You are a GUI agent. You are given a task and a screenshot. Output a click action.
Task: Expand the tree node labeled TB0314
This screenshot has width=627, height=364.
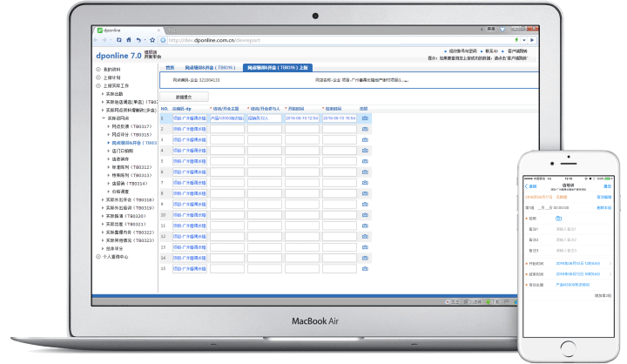coord(108,184)
